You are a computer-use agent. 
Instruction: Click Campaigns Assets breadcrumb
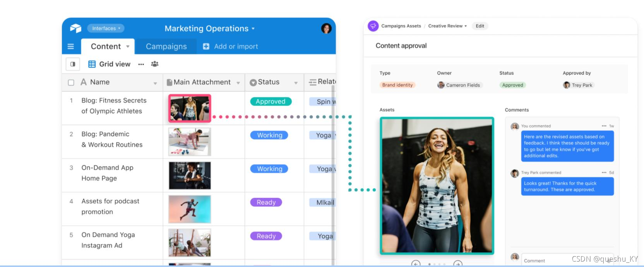(x=401, y=26)
